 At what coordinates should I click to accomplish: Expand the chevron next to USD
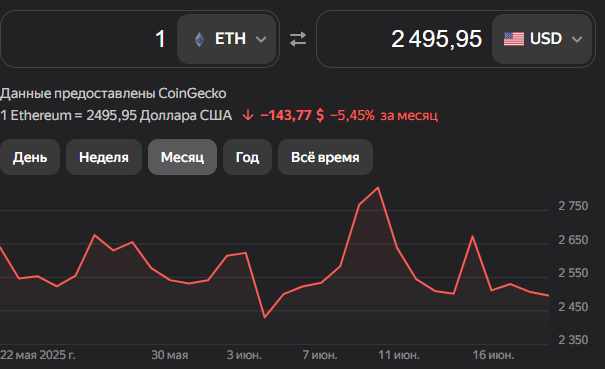577,39
